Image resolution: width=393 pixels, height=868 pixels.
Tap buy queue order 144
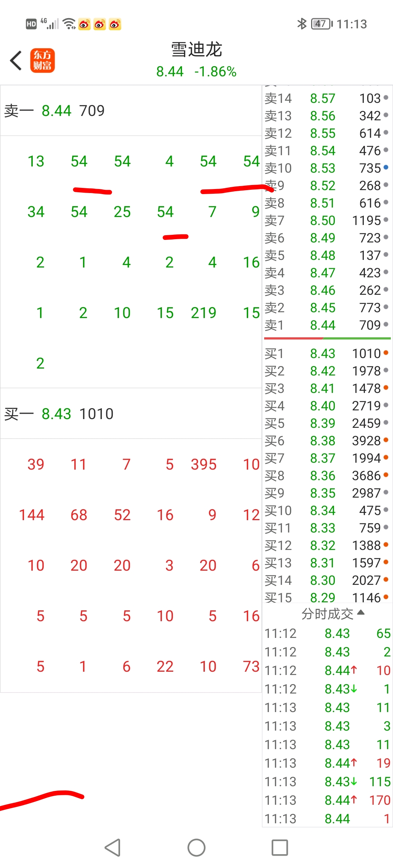pos(32,515)
